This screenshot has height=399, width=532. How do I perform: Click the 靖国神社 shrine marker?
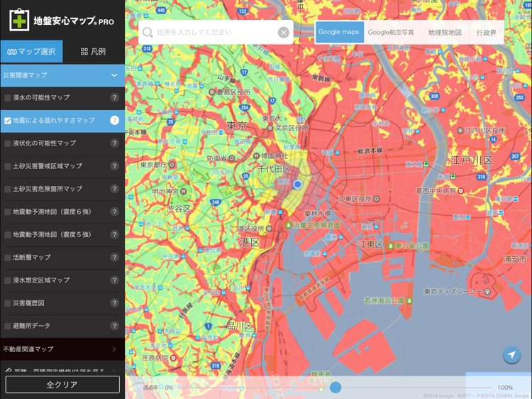(x=256, y=156)
